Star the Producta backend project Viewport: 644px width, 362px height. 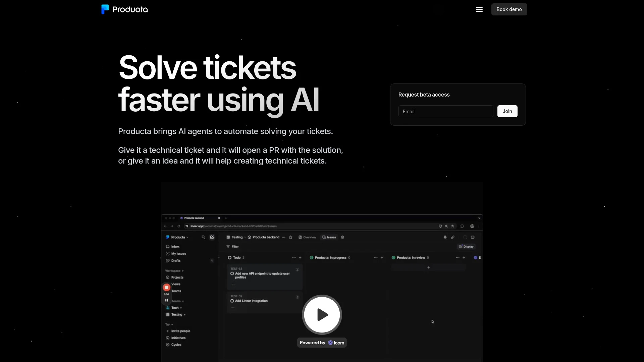(x=290, y=237)
